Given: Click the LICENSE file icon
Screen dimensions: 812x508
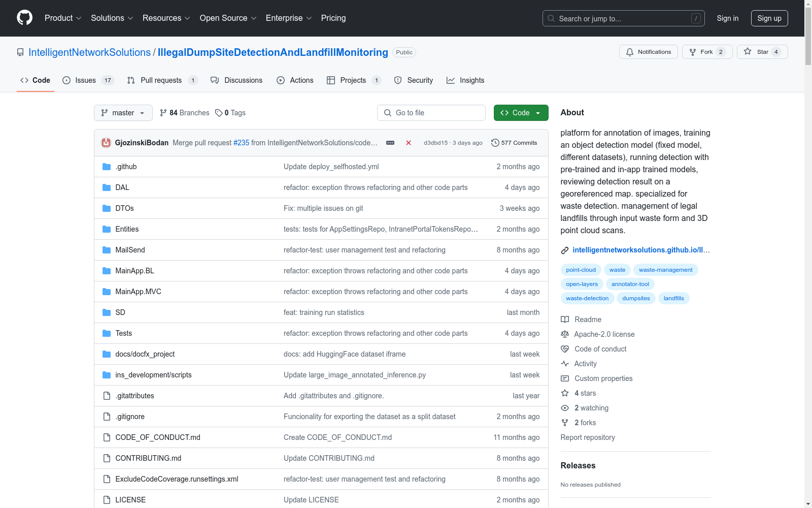Looking at the screenshot, I should pos(107,500).
